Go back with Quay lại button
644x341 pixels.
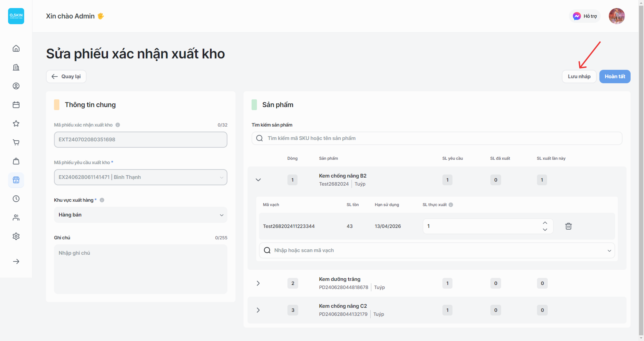point(66,77)
